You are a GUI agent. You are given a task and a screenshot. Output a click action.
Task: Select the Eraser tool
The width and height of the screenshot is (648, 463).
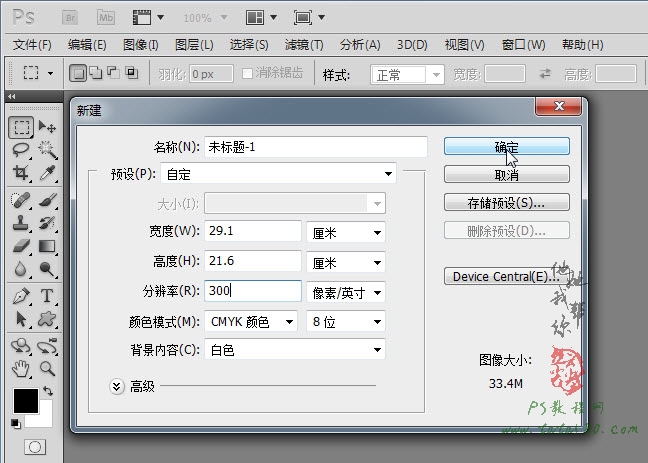pos(21,246)
